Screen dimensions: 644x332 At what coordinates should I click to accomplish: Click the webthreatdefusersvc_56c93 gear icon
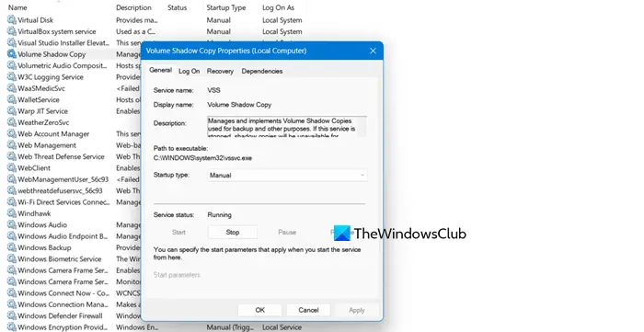coord(11,190)
